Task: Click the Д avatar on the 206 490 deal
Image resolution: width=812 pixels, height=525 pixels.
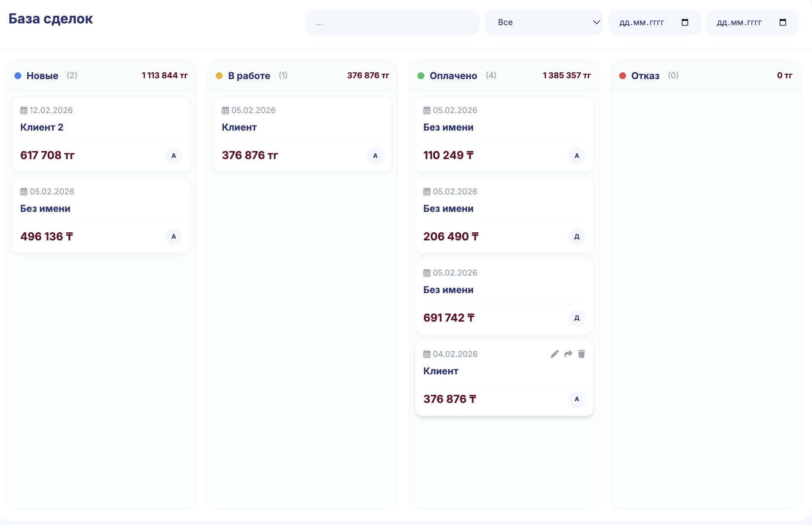Action: click(577, 237)
